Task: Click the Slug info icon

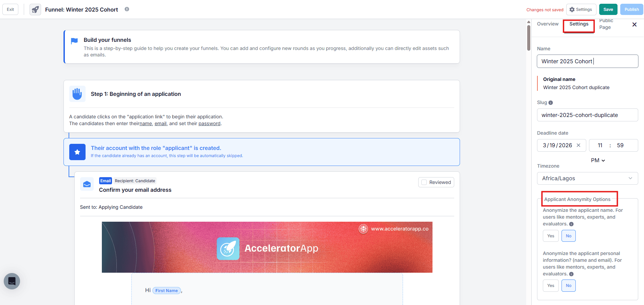Action: 551,103
